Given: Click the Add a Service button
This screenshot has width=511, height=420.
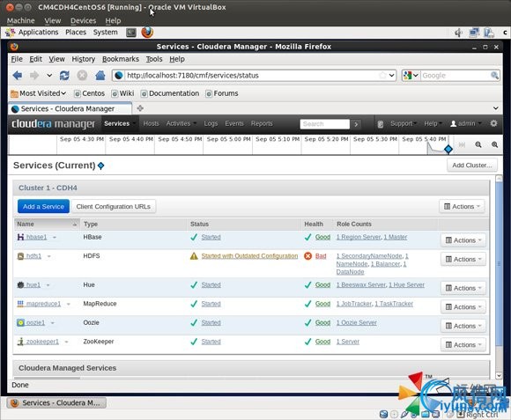Looking at the screenshot, I should (43, 206).
